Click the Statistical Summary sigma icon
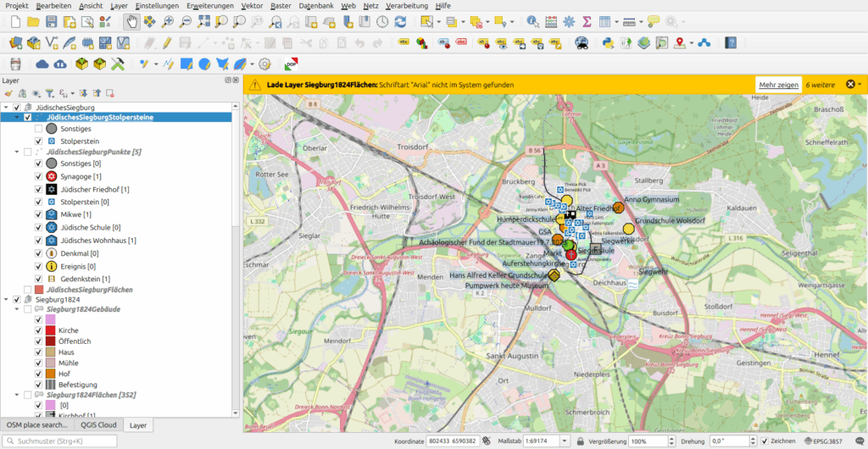 (x=587, y=21)
